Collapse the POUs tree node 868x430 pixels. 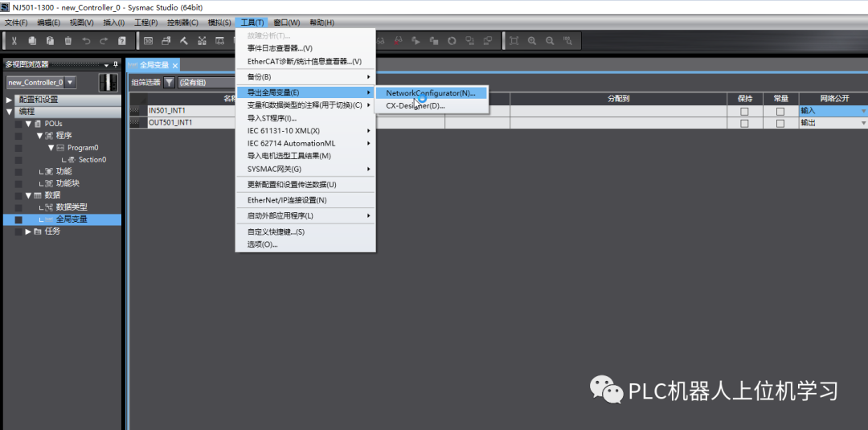28,124
